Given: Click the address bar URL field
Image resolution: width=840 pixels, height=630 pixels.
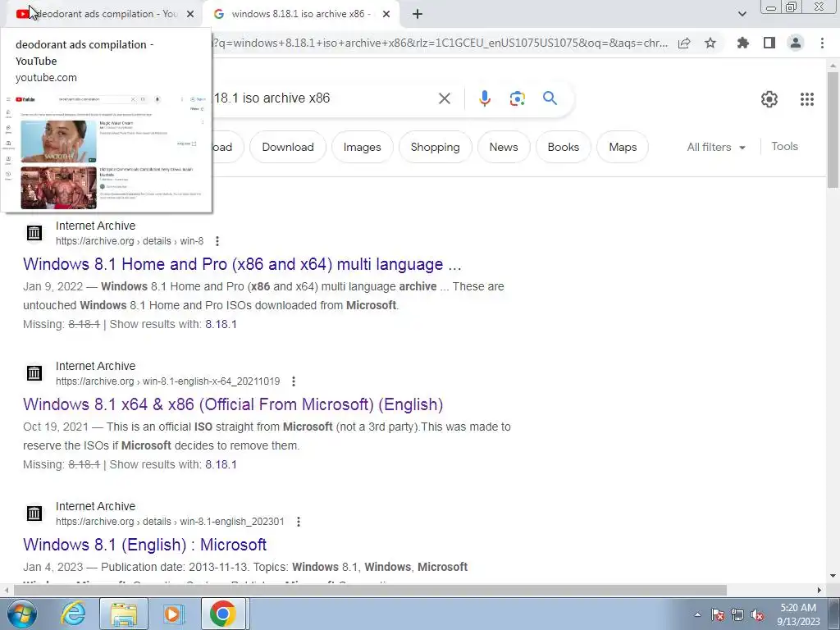Looking at the screenshot, I should 440,43.
